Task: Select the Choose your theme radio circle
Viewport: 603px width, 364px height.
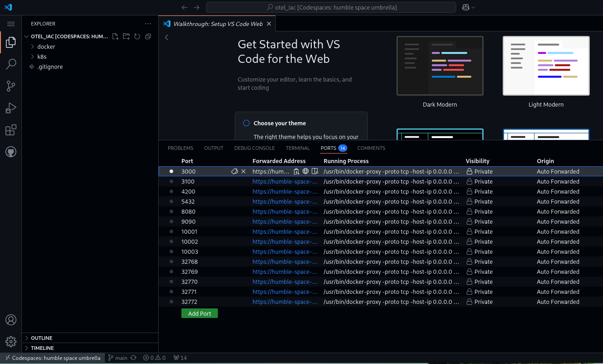Action: [247, 123]
